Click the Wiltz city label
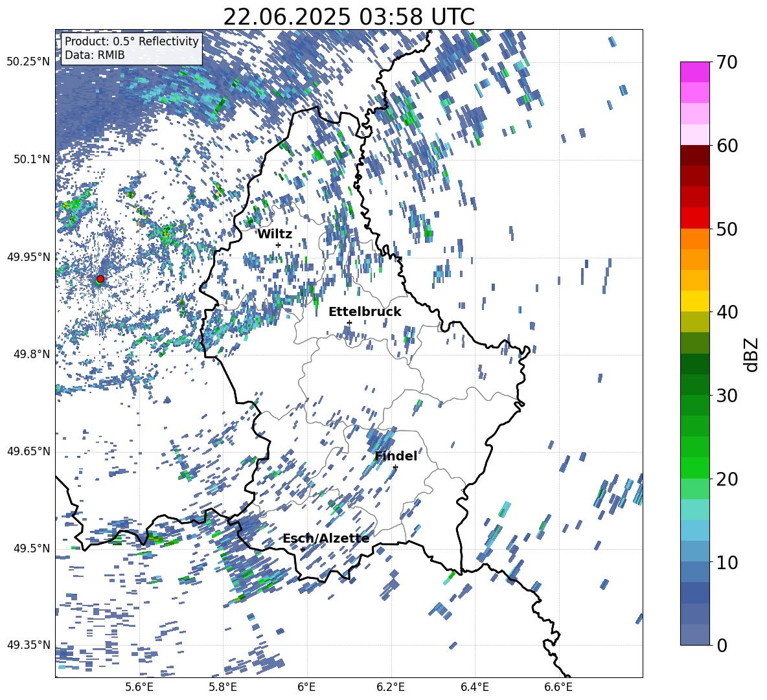767x700 pixels. point(275,234)
